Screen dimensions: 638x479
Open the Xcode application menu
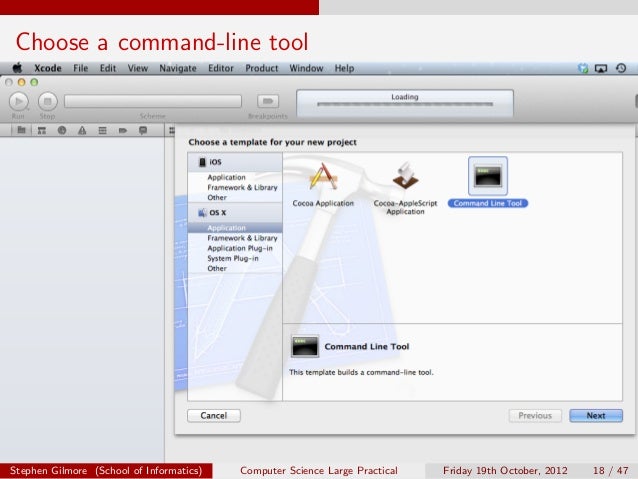[x=48, y=68]
